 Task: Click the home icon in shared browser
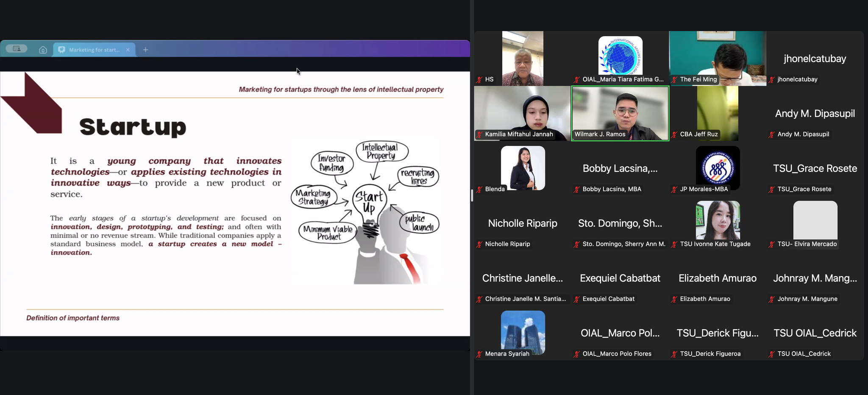(x=43, y=50)
